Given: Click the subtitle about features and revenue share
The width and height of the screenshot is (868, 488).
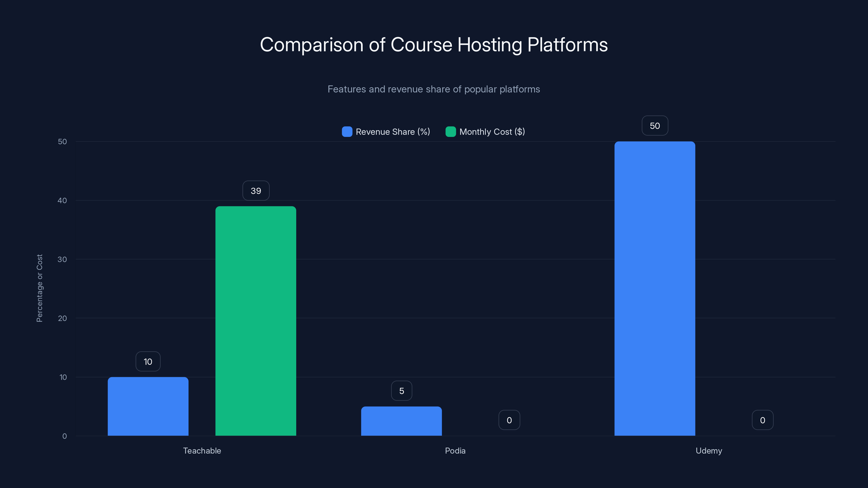Looking at the screenshot, I should [x=434, y=89].
